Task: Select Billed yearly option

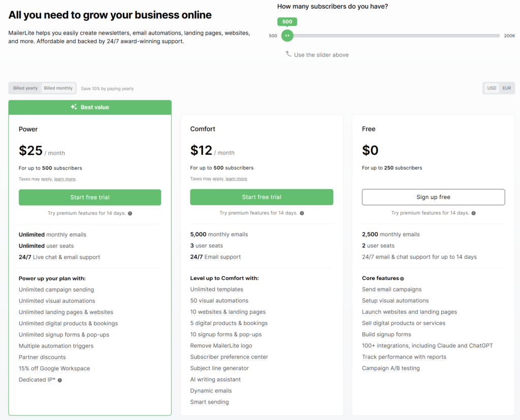Action: (25, 88)
